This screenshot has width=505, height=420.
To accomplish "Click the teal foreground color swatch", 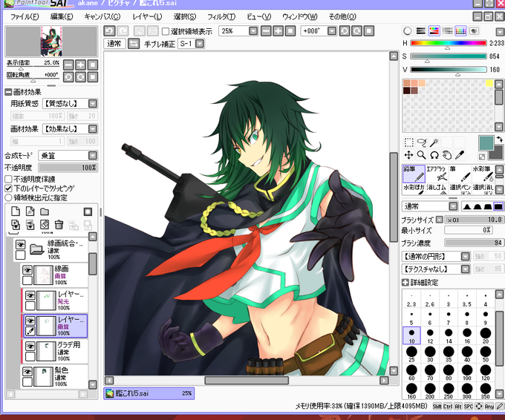I will coord(486,143).
